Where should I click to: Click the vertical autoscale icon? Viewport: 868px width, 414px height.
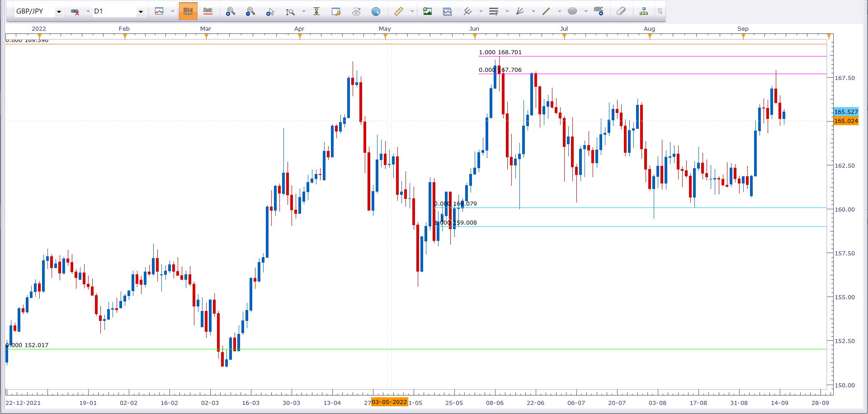(x=316, y=11)
